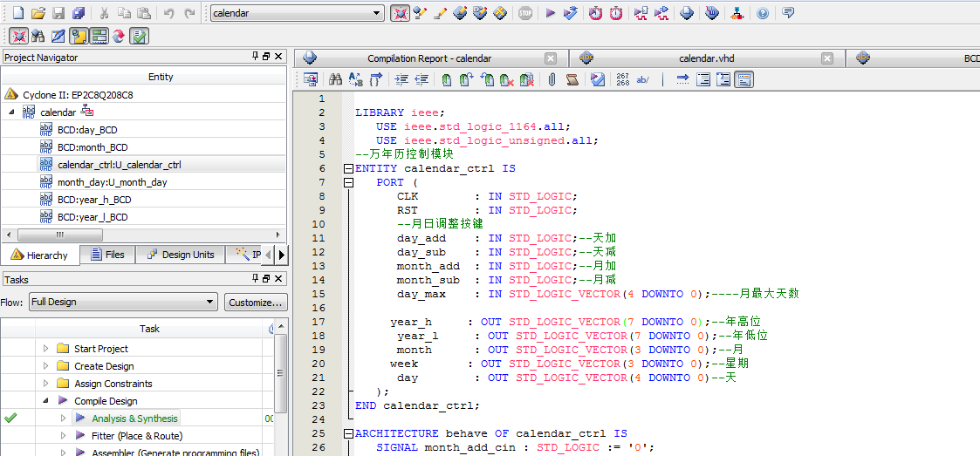Screen dimensions: 980x456
Task: Switch to the Compilation Report - calendar tab
Action: [x=428, y=58]
